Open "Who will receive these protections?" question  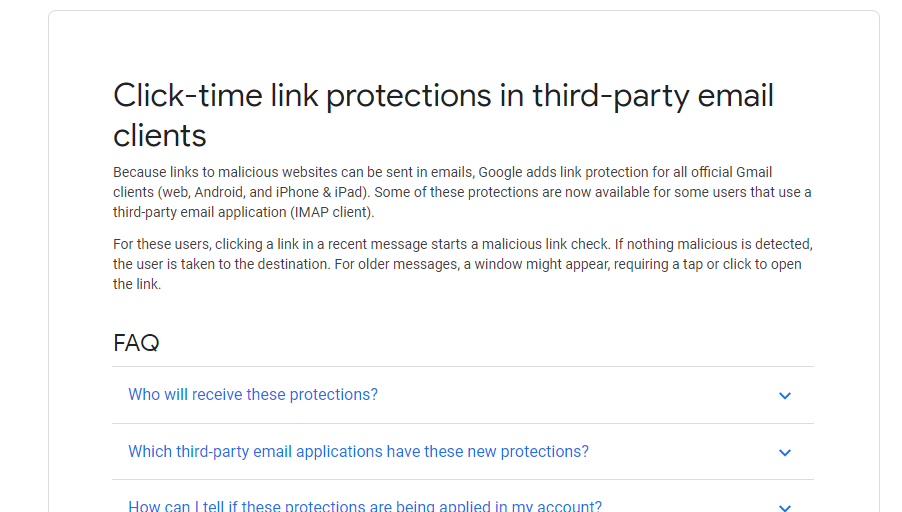253,395
